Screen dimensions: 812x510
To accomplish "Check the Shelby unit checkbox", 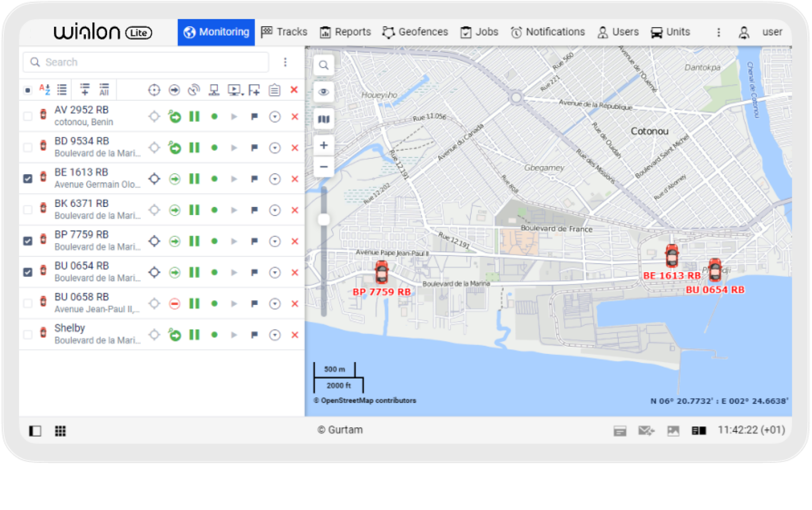I will 28,334.
